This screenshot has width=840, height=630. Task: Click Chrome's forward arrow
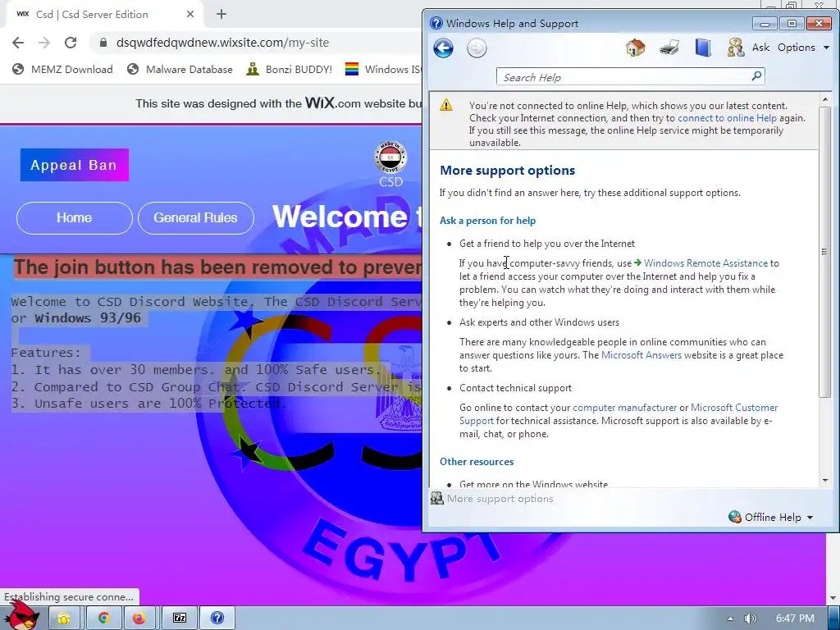tap(44, 43)
